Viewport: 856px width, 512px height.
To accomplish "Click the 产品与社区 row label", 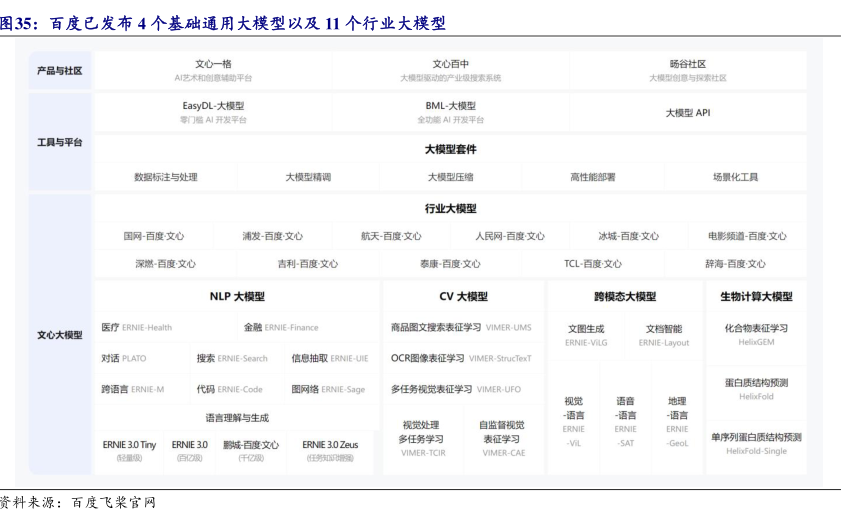I will [60, 70].
